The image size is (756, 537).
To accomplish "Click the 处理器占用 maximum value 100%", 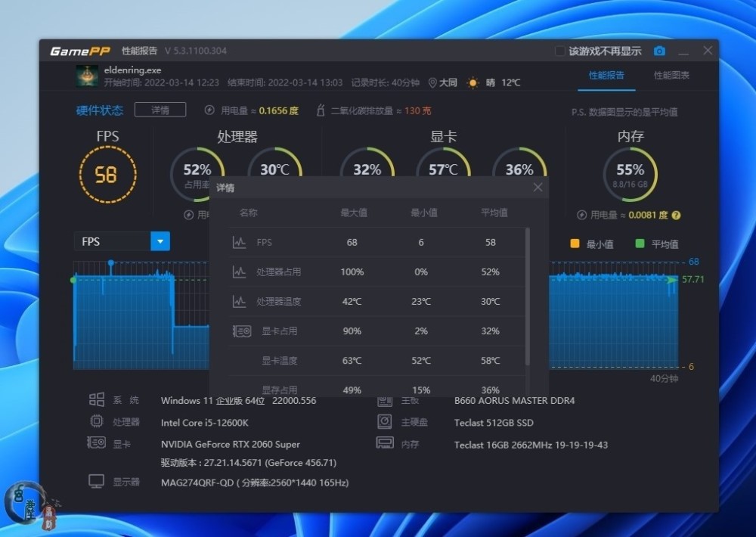I will (352, 272).
